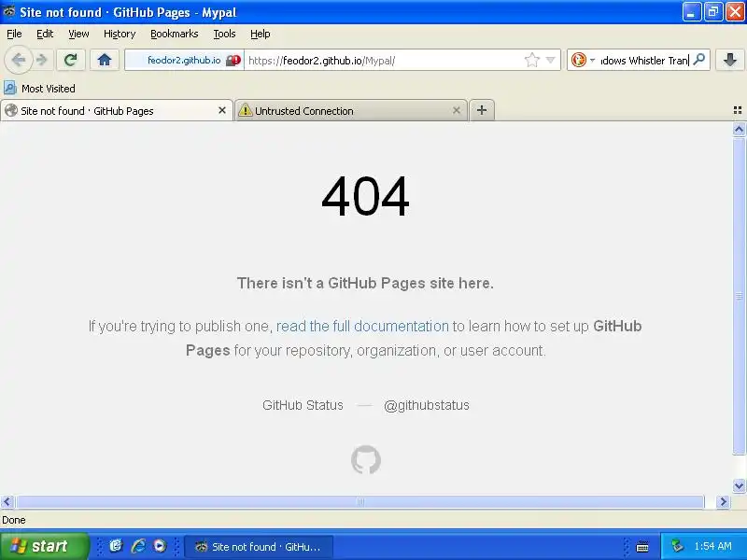The image size is (747, 560).
Task: Click the insecure site identity icon
Action: (x=233, y=61)
